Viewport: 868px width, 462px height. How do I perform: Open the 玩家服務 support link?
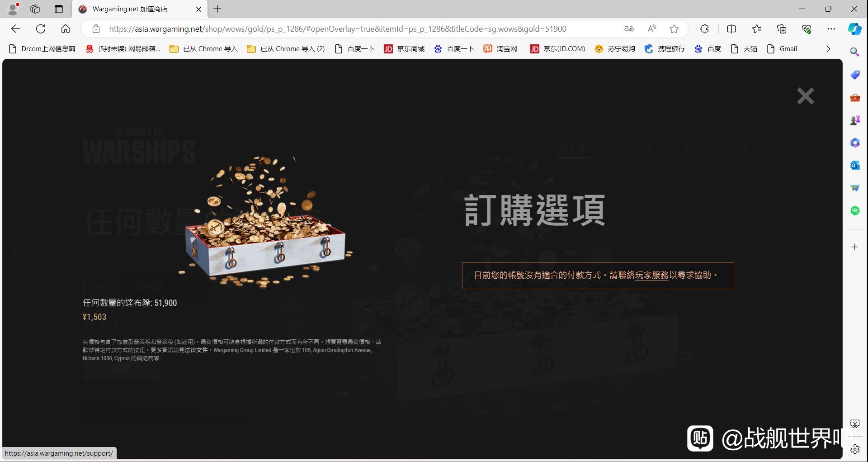tap(651, 275)
